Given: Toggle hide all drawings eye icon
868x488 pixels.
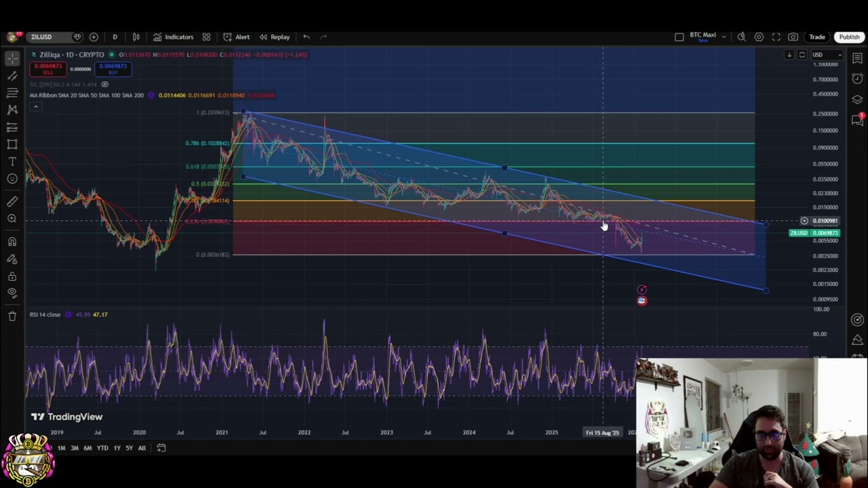Looking at the screenshot, I should click(12, 293).
